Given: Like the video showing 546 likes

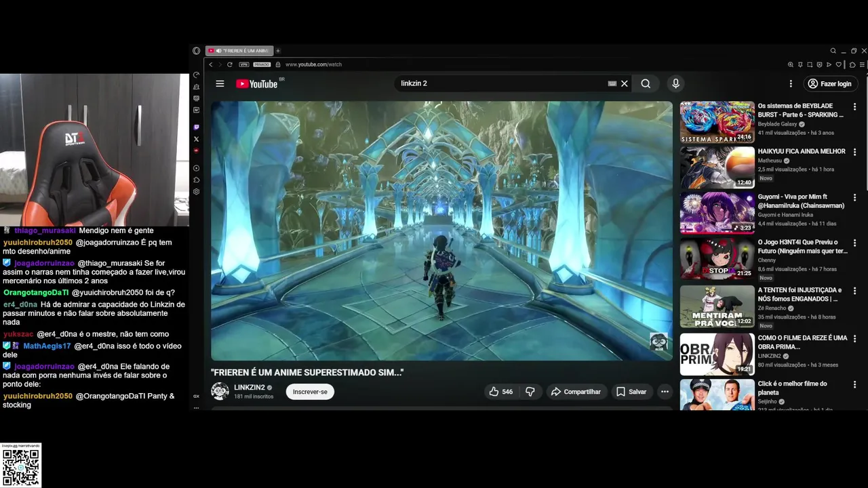Looking at the screenshot, I should point(501,392).
